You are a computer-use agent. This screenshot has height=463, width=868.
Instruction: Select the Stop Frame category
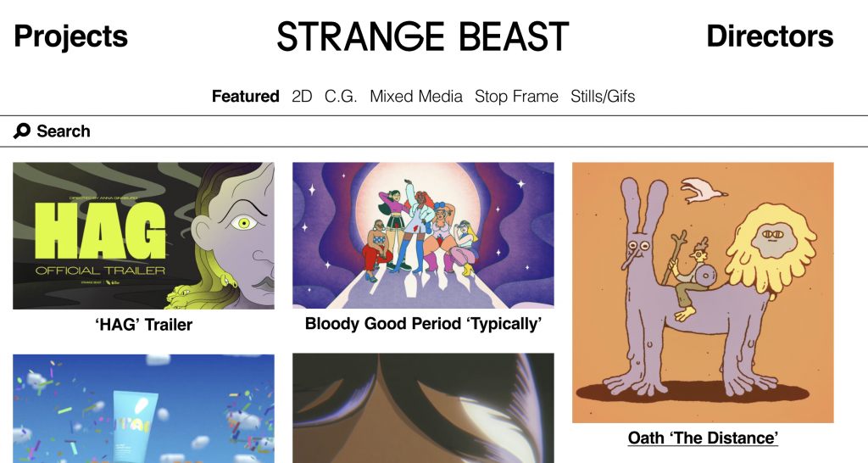tap(516, 96)
